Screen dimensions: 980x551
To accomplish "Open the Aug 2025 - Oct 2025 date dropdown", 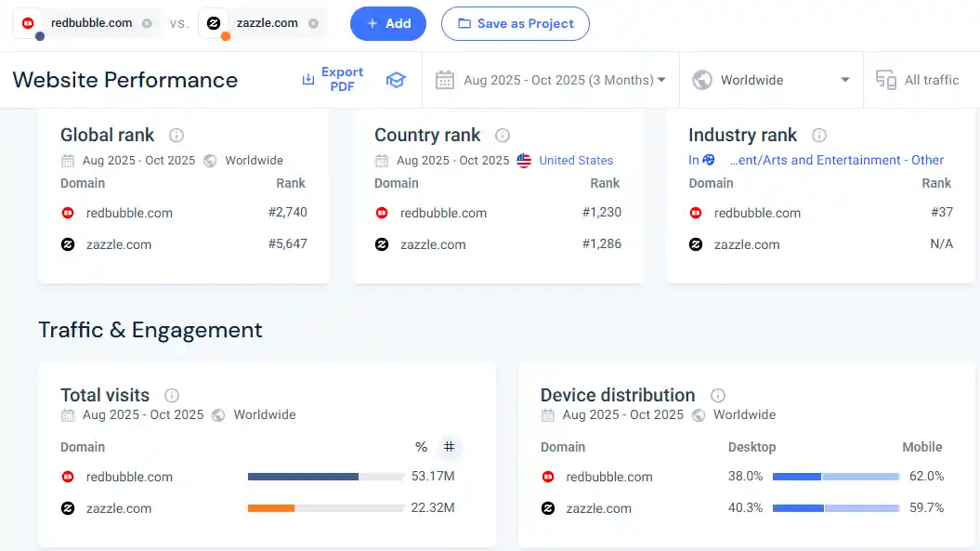I will [551, 80].
